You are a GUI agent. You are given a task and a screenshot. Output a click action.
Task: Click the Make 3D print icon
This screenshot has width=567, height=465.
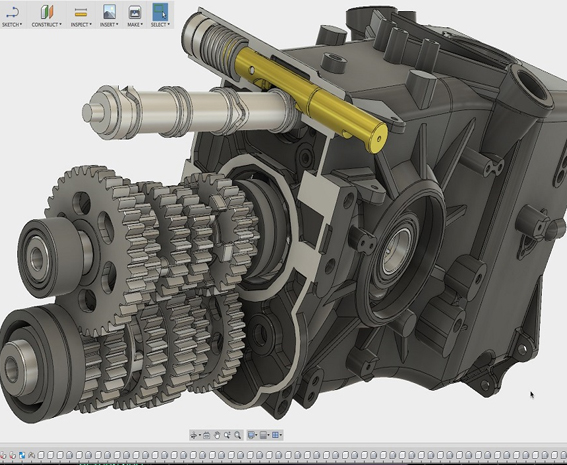135,12
